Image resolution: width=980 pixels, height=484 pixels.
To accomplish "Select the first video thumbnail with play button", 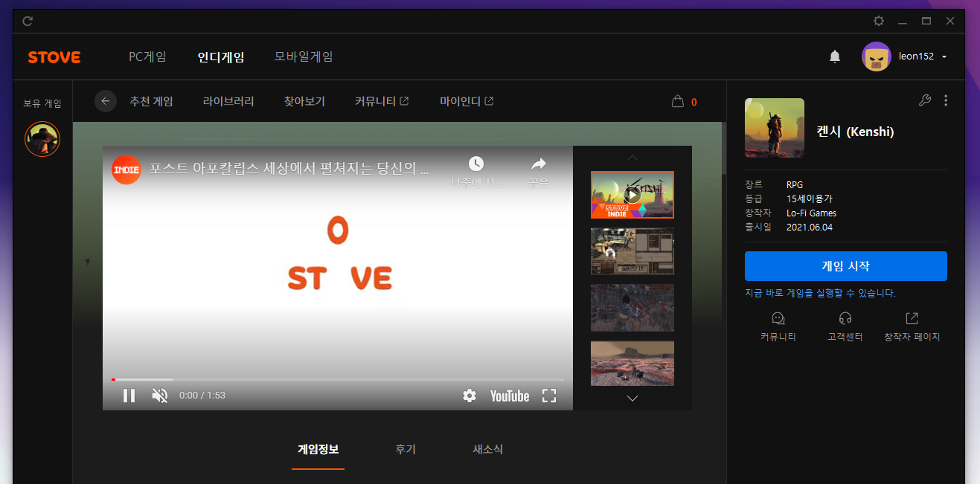I will 632,195.
